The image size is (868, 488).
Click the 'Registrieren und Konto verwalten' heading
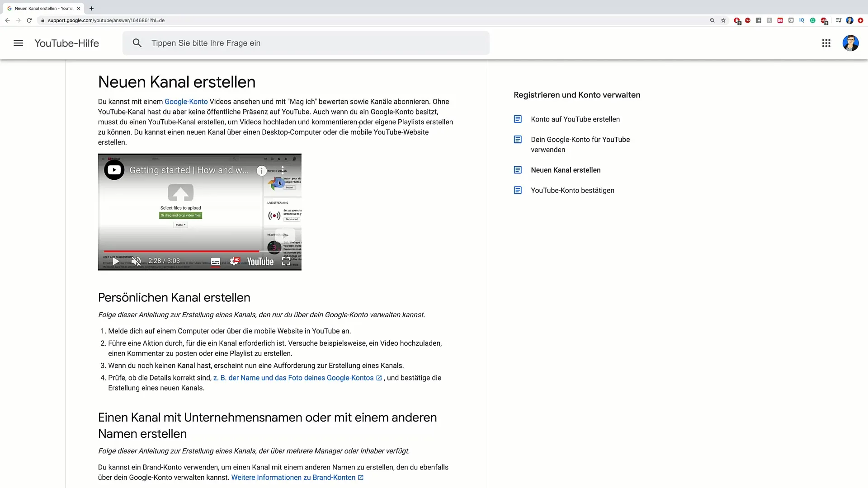(x=577, y=95)
